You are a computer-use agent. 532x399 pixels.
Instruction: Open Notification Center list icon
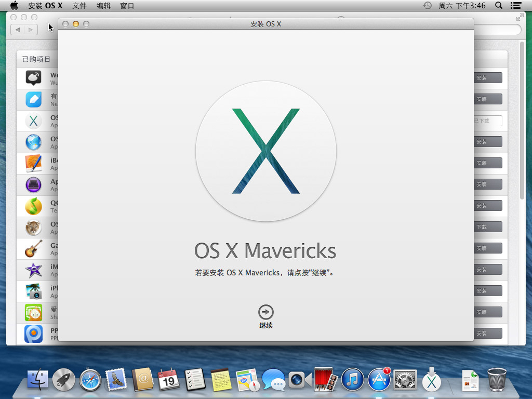(516, 5)
